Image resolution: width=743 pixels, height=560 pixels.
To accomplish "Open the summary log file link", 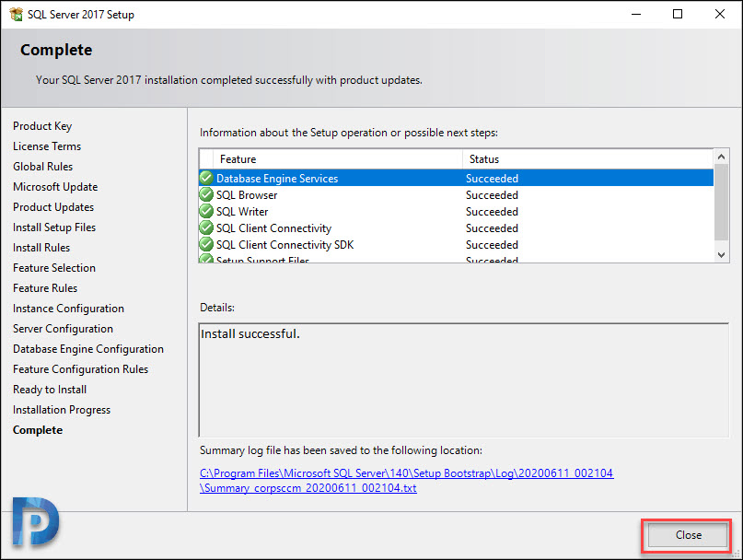I will tap(407, 481).
